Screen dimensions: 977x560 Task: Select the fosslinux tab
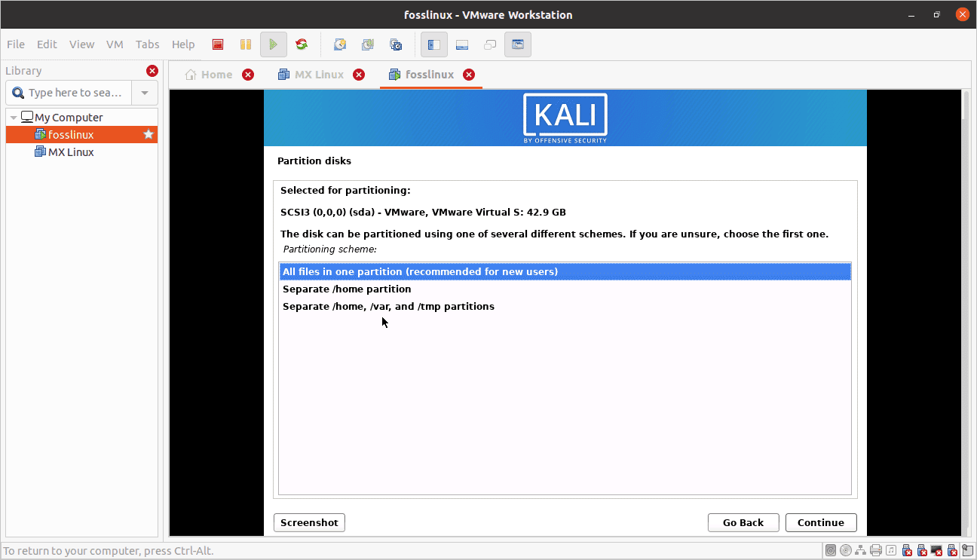(x=422, y=75)
